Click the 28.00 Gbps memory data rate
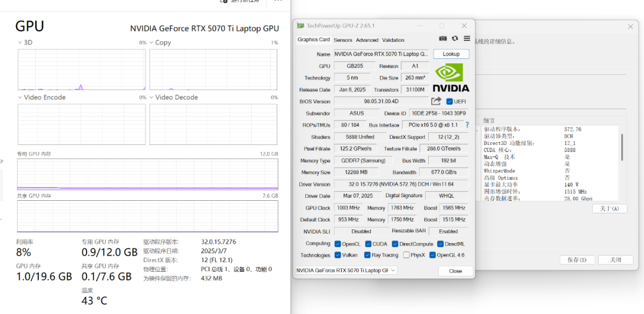Screen dimensions: 644x314 pos(578,198)
